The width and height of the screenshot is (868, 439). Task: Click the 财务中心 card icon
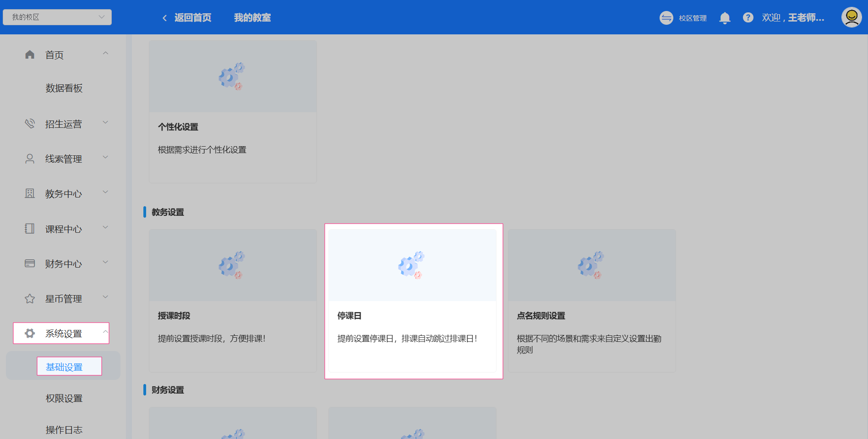click(30, 263)
